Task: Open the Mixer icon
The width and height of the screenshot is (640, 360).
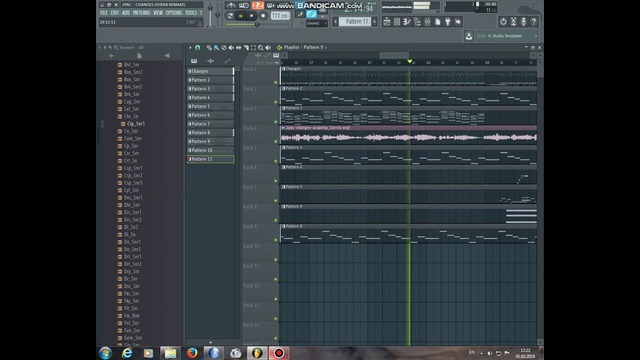Action: click(427, 22)
